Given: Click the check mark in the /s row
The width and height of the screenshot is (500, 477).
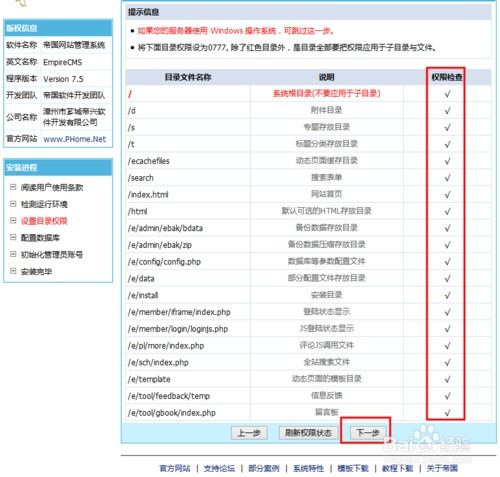Looking at the screenshot, I should (447, 127).
